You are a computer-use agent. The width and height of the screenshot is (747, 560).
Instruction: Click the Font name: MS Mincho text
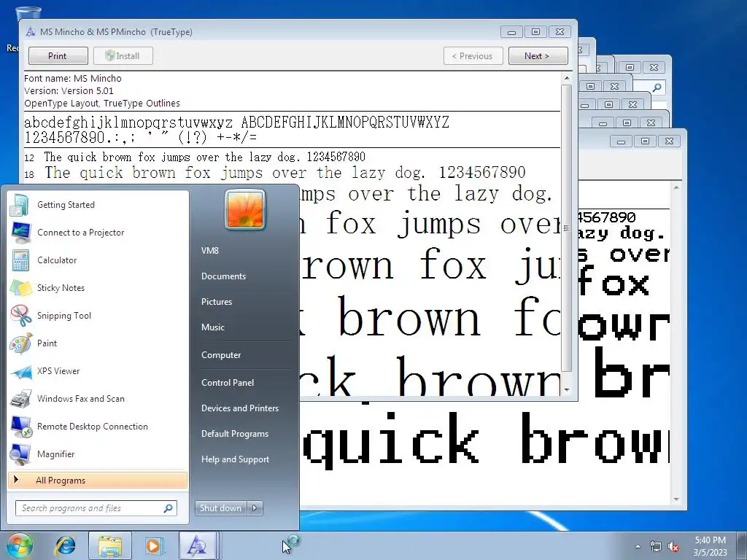(x=73, y=79)
